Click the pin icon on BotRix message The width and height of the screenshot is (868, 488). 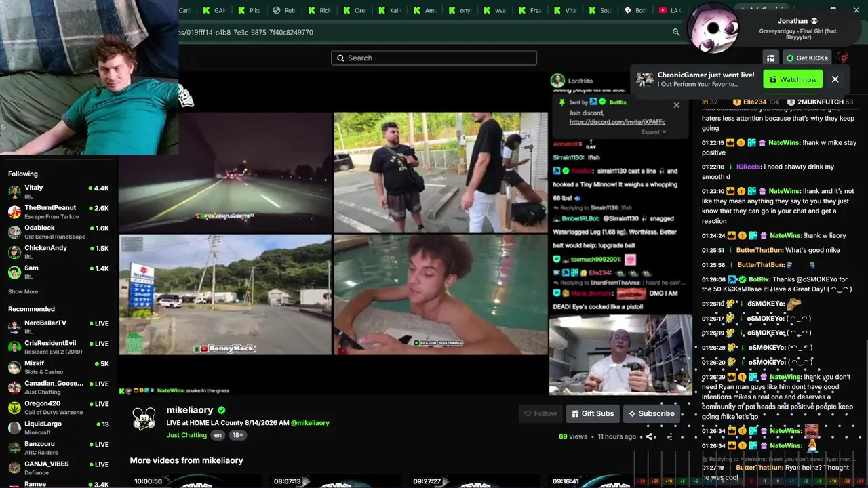(x=561, y=102)
